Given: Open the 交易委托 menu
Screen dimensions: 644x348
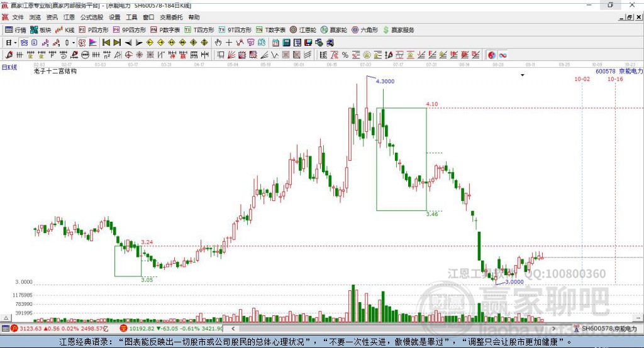Looking at the screenshot, I should (171, 17).
